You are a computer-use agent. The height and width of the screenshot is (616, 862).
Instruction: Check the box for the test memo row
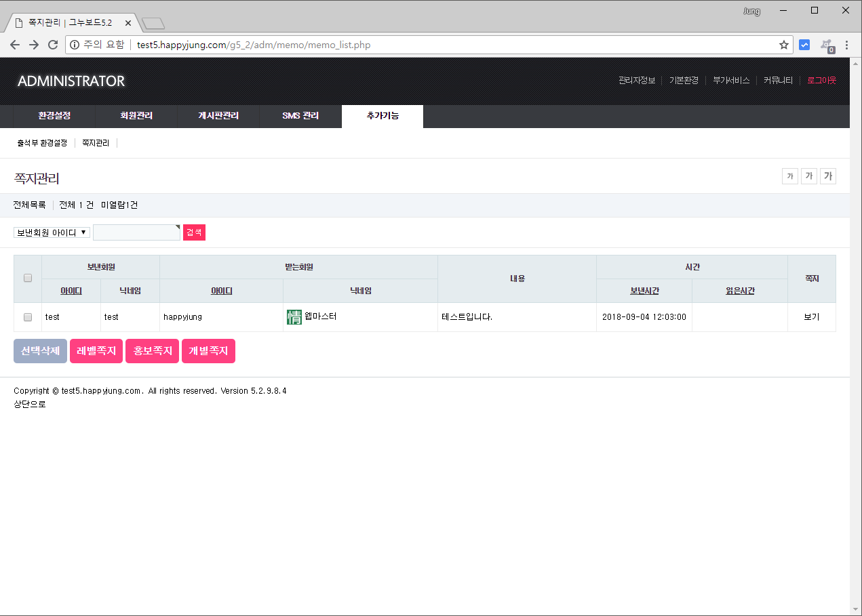point(28,317)
